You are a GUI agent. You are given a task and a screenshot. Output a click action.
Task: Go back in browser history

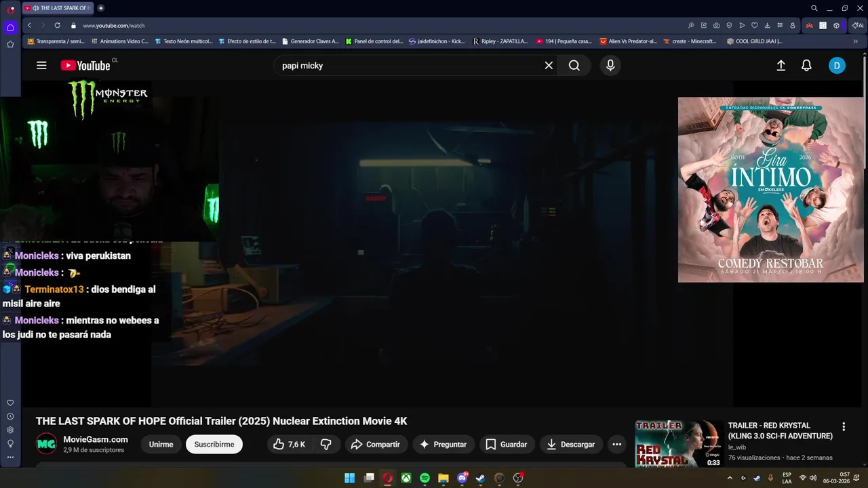coord(29,25)
